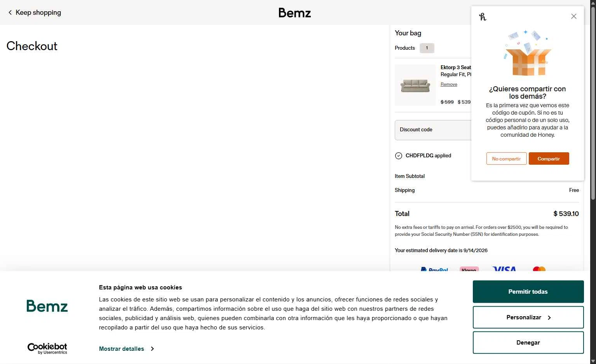Click the Permitir todas button
Image resolution: width=596 pixels, height=364 pixels.
pos(528,292)
